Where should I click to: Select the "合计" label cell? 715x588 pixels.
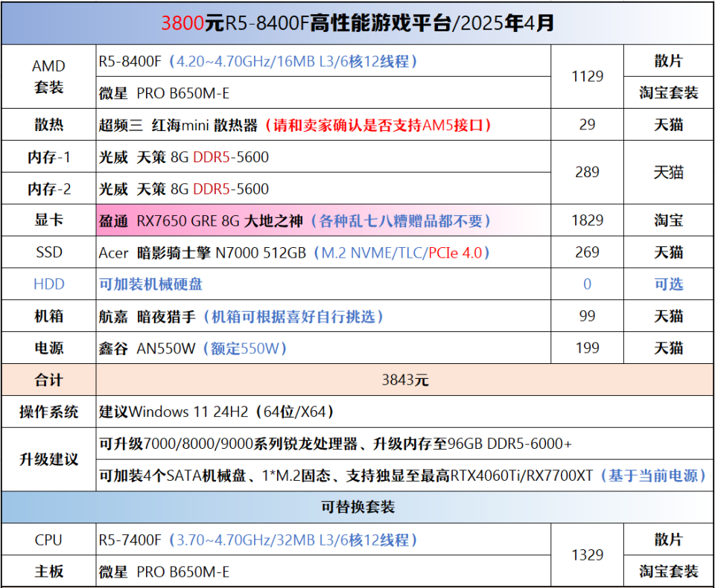click(49, 380)
